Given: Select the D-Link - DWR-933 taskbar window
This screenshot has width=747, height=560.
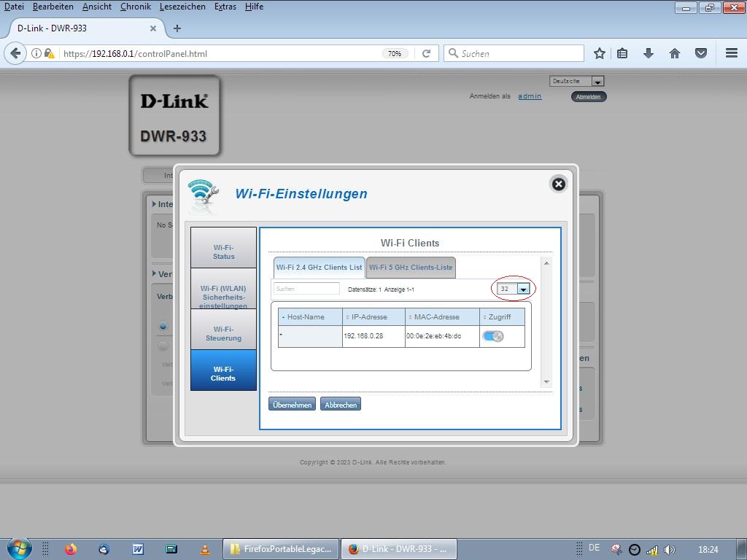Looking at the screenshot, I should (x=399, y=549).
